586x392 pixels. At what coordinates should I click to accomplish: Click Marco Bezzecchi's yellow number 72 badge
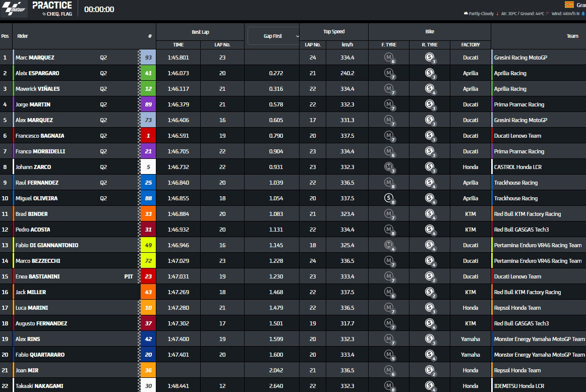(x=148, y=261)
